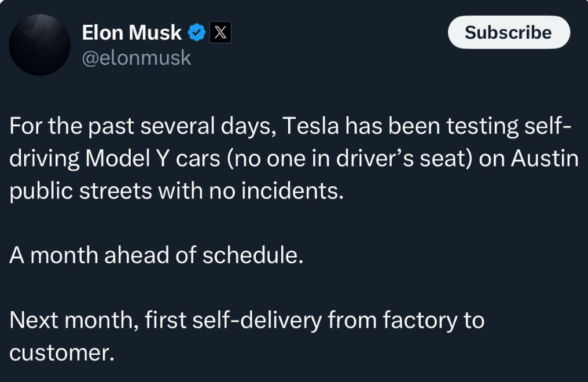Click the word "customer." ending the post
The image size is (588, 382).
62,353
